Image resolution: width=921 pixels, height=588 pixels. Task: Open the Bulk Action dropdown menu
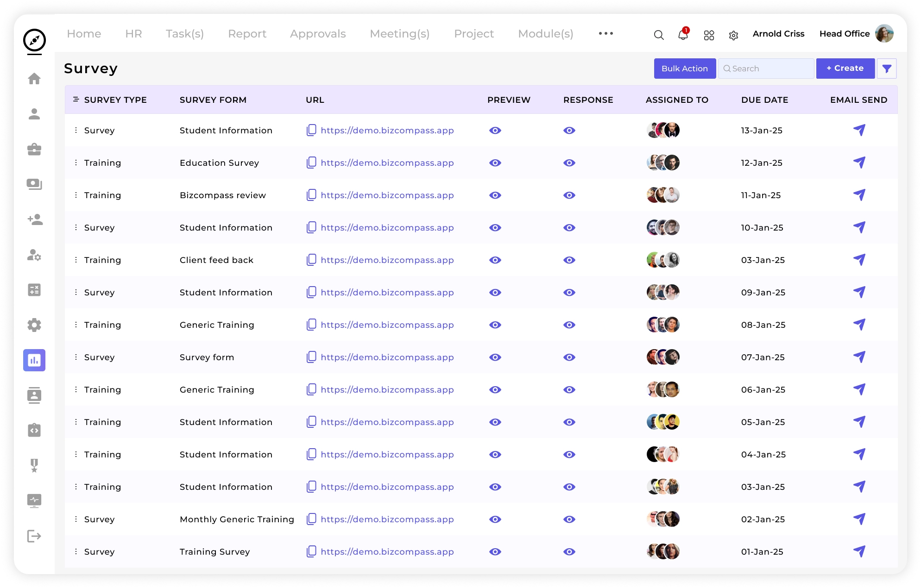(x=685, y=68)
